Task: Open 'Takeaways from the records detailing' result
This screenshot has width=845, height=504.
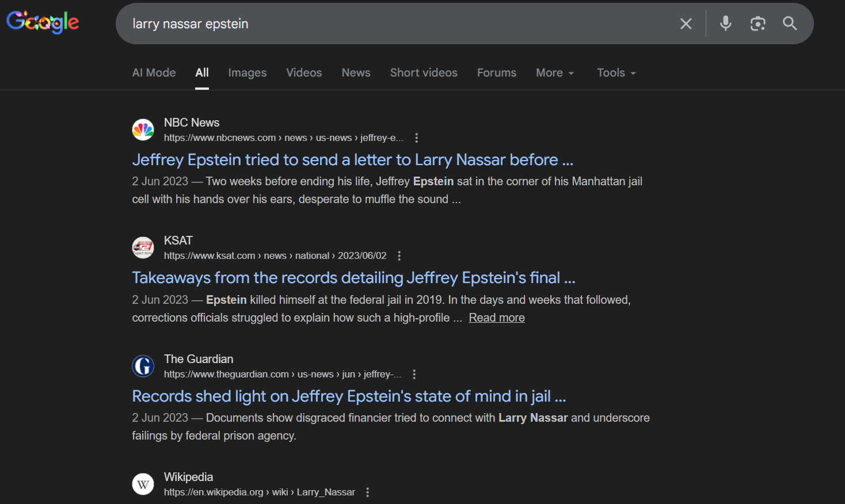Action: pos(354,278)
